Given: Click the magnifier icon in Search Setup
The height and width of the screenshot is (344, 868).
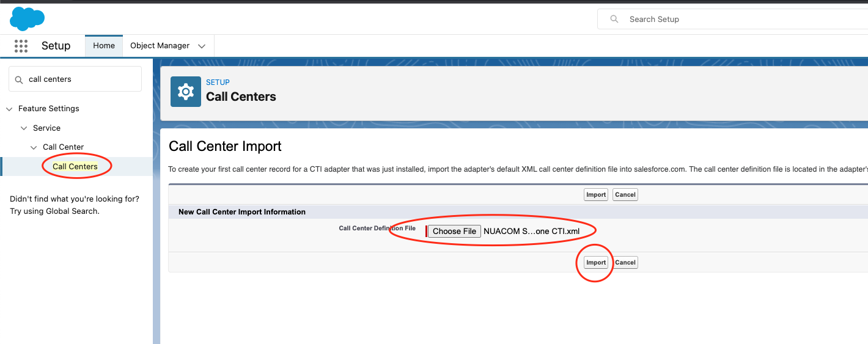Looking at the screenshot, I should click(614, 19).
